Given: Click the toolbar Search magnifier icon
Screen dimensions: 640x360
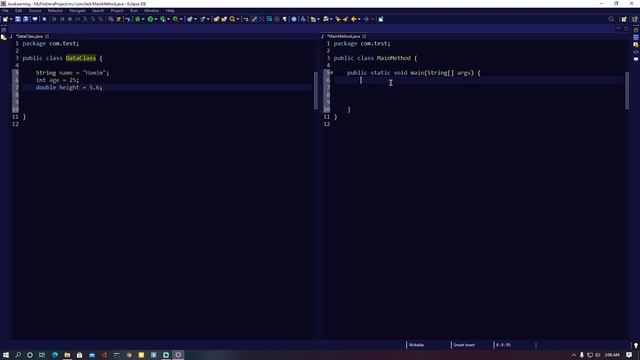Looking at the screenshot, I should pyautogui.click(x=232, y=19).
